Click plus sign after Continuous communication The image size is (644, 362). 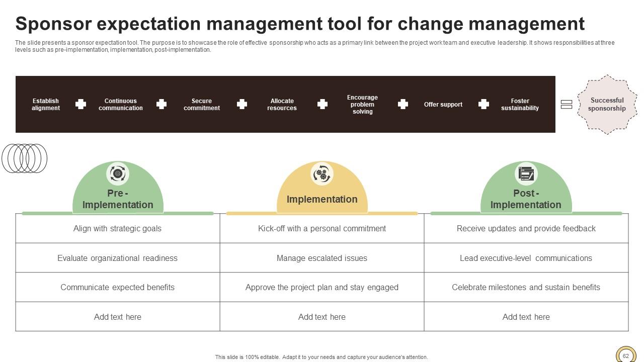162,104
